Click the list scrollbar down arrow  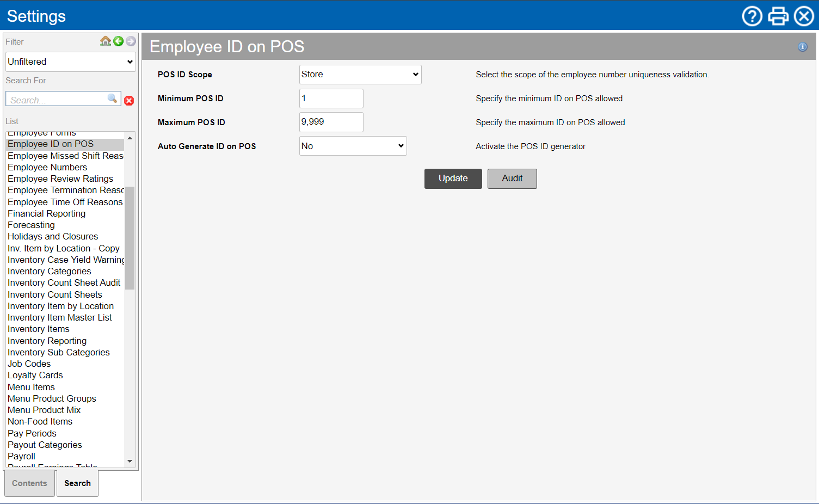[x=130, y=461]
